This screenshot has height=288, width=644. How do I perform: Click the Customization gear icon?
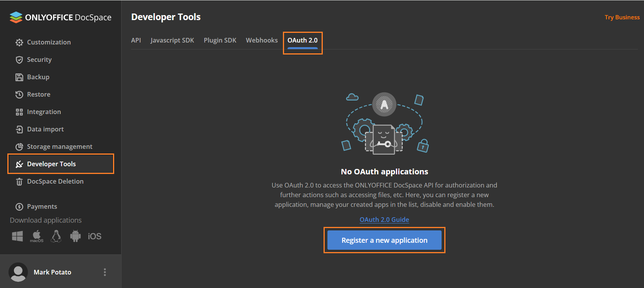click(x=19, y=43)
